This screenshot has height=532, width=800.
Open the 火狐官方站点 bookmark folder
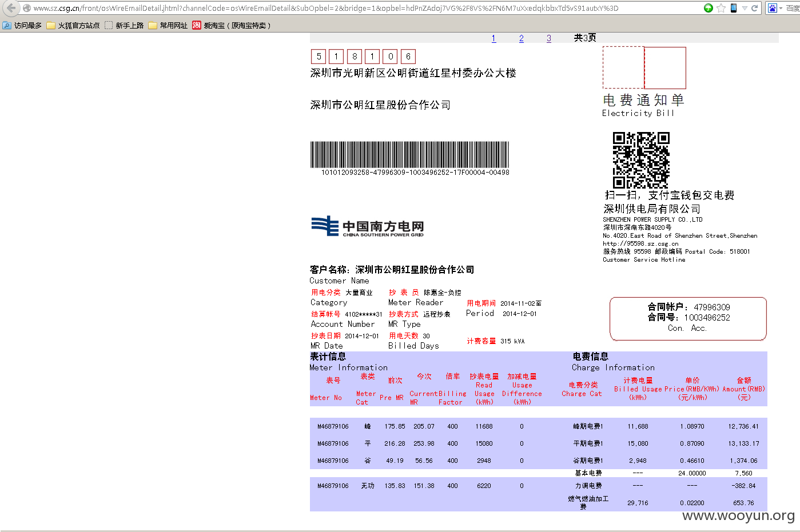click(73, 25)
